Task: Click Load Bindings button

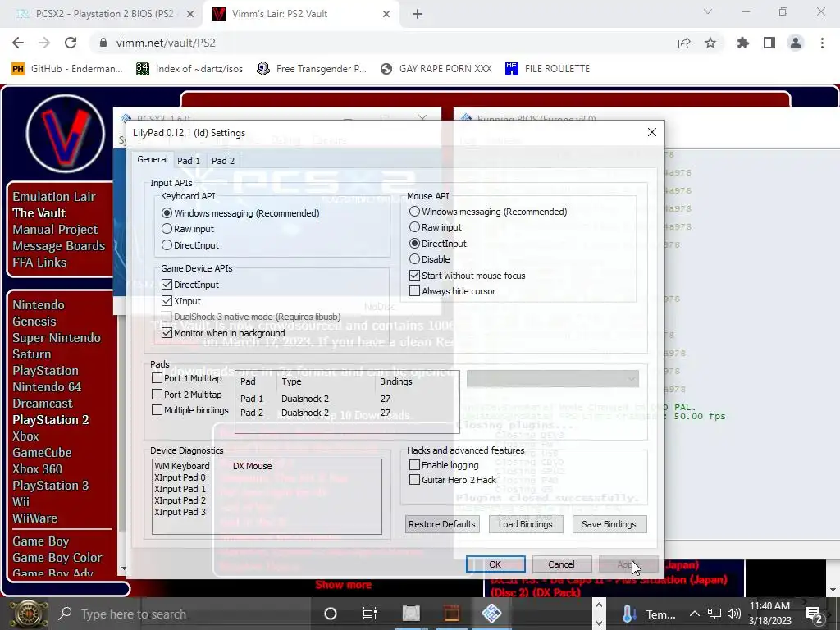Action: click(x=526, y=524)
